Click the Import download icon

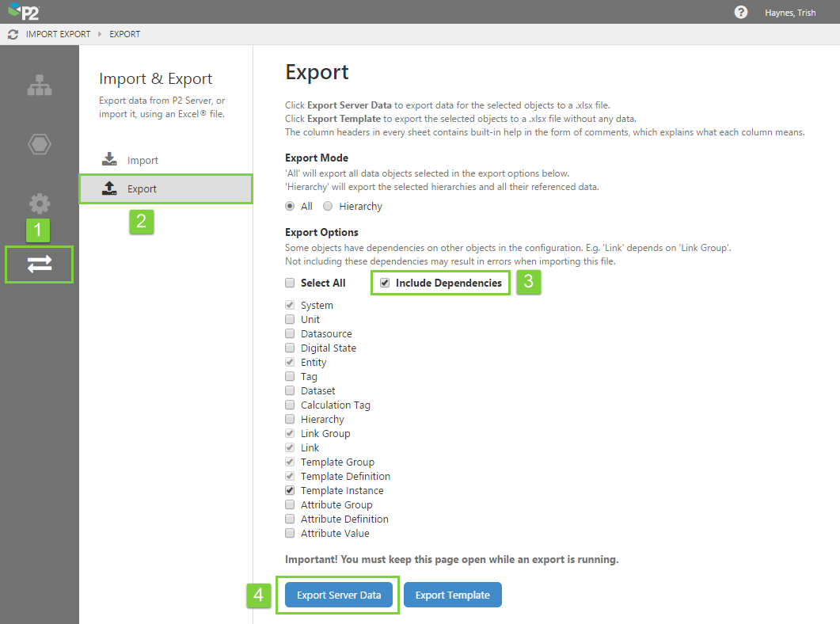click(x=109, y=160)
